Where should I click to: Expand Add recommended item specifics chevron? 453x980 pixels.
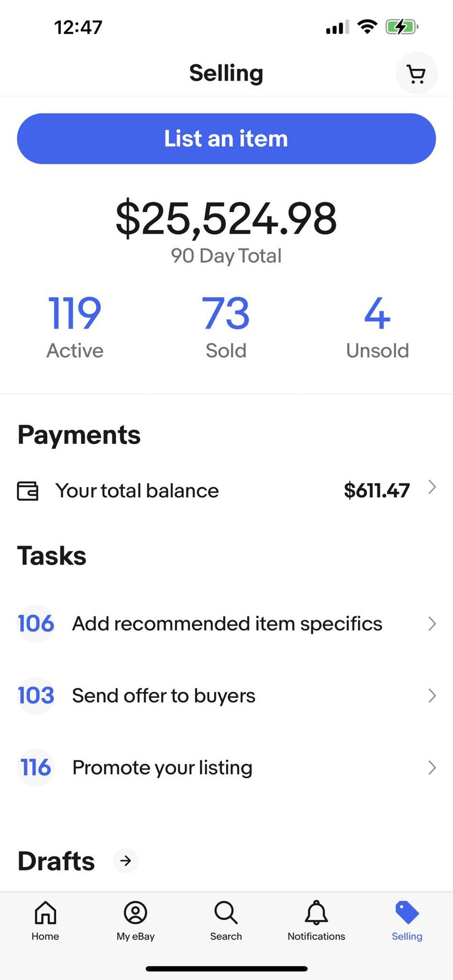point(432,624)
